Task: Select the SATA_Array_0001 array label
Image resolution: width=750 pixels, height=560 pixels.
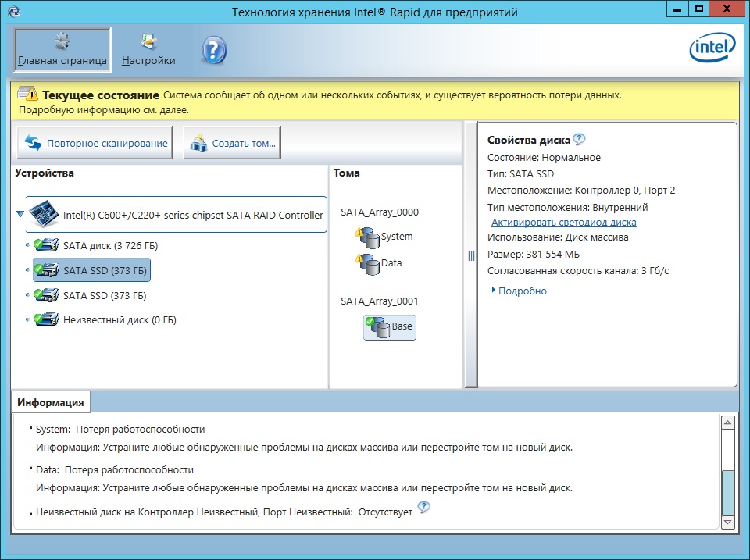Action: click(380, 301)
